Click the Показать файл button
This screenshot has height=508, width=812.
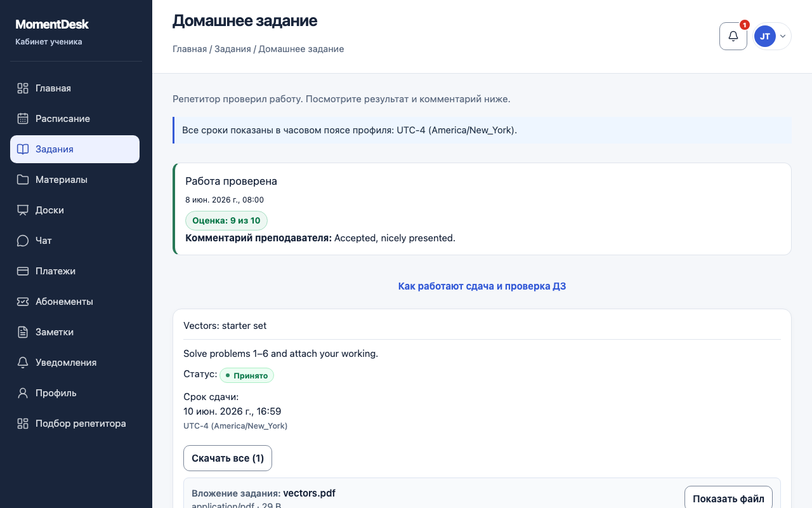[728, 499]
